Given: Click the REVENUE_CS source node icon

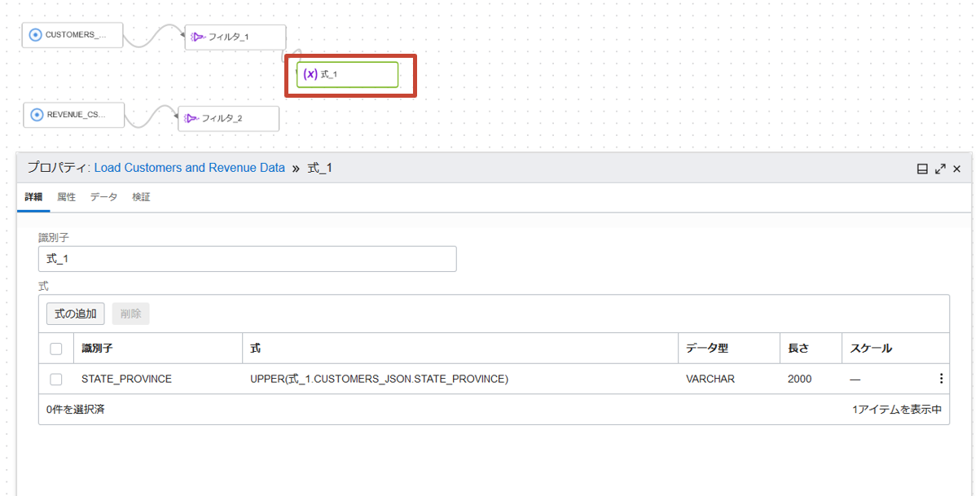Looking at the screenshot, I should point(37,115).
